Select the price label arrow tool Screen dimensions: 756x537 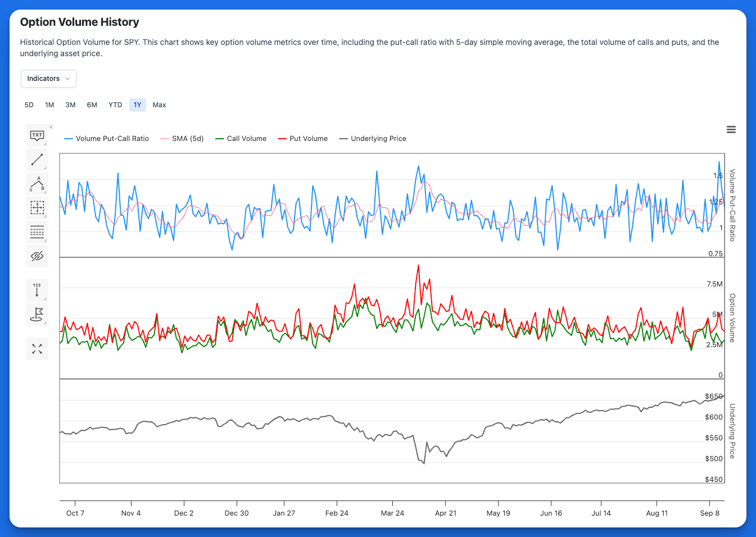pos(37,290)
